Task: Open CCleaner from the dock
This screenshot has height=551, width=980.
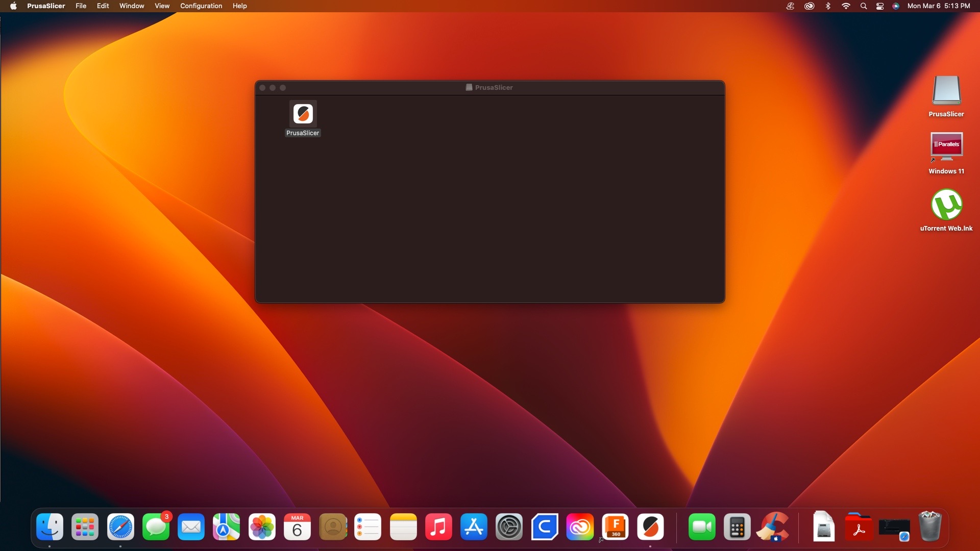Action: pyautogui.click(x=773, y=527)
